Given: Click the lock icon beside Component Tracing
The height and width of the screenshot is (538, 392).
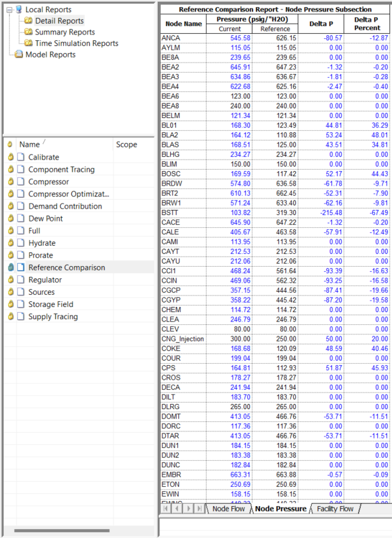Looking at the screenshot, I should [x=11, y=169].
